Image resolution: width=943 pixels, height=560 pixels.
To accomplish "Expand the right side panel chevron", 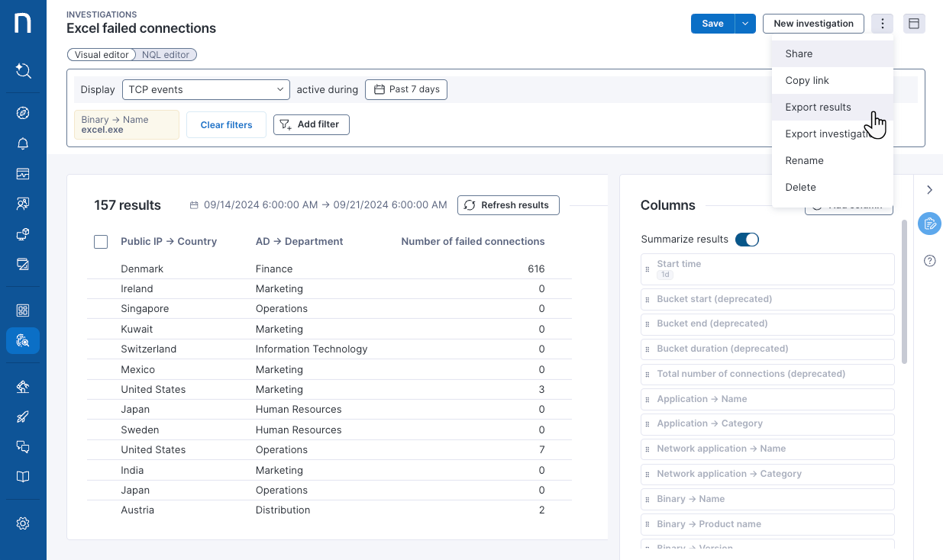I will [929, 190].
